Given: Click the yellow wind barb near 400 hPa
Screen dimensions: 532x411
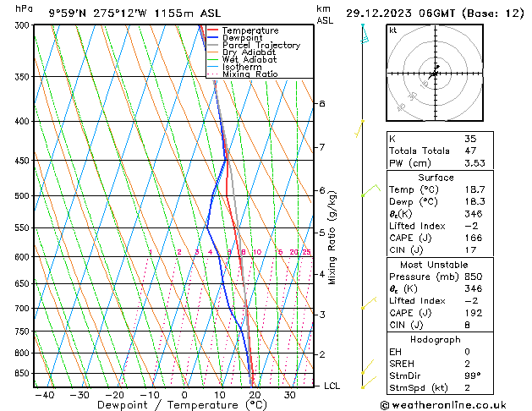Looking at the screenshot, I should pyautogui.click(x=359, y=128).
